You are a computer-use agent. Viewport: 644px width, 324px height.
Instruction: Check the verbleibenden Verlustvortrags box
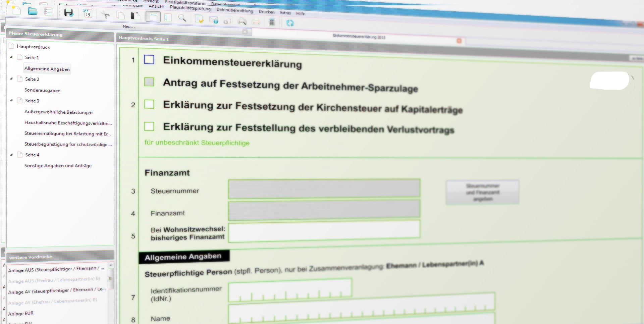pyautogui.click(x=149, y=126)
